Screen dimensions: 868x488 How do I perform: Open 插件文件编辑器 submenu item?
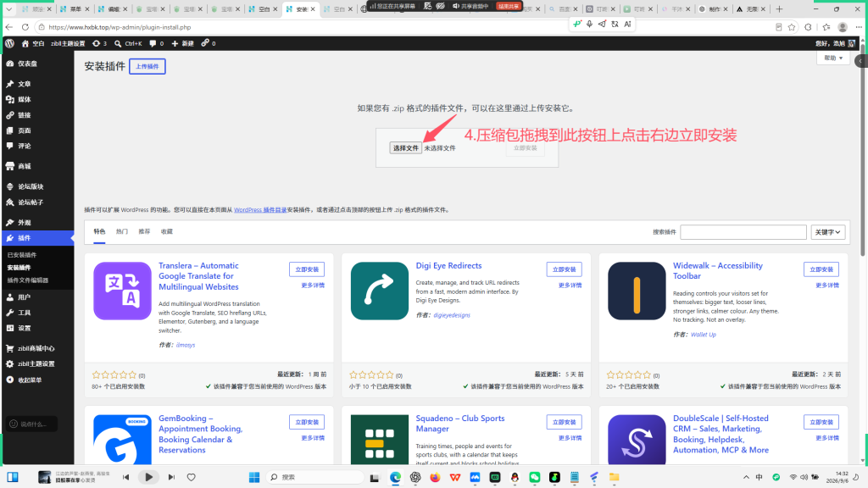click(x=28, y=280)
